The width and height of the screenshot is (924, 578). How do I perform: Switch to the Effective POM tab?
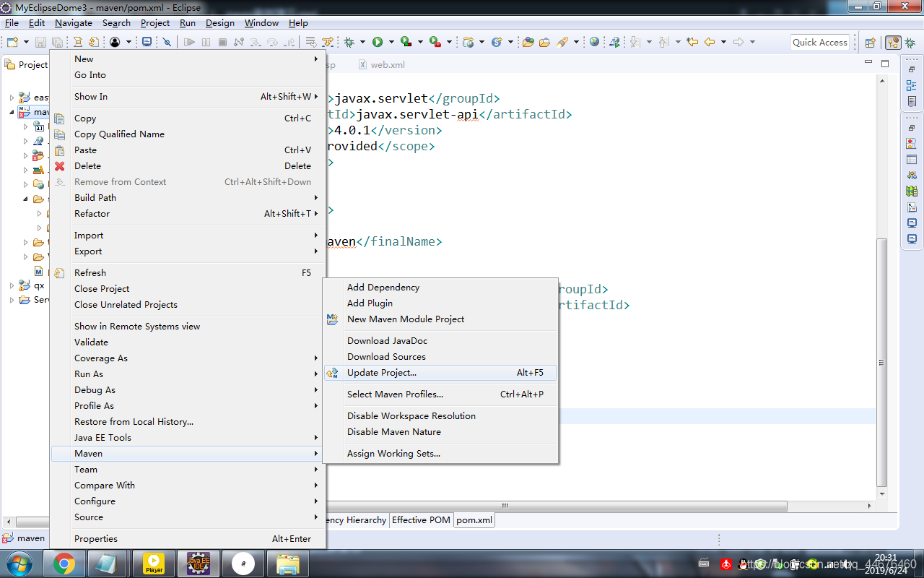421,520
